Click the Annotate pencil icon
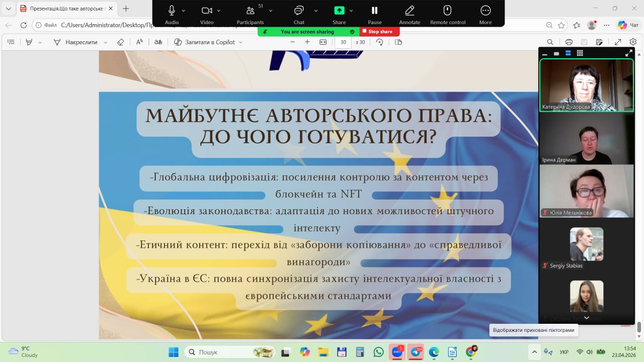The height and width of the screenshot is (362, 644). click(410, 11)
